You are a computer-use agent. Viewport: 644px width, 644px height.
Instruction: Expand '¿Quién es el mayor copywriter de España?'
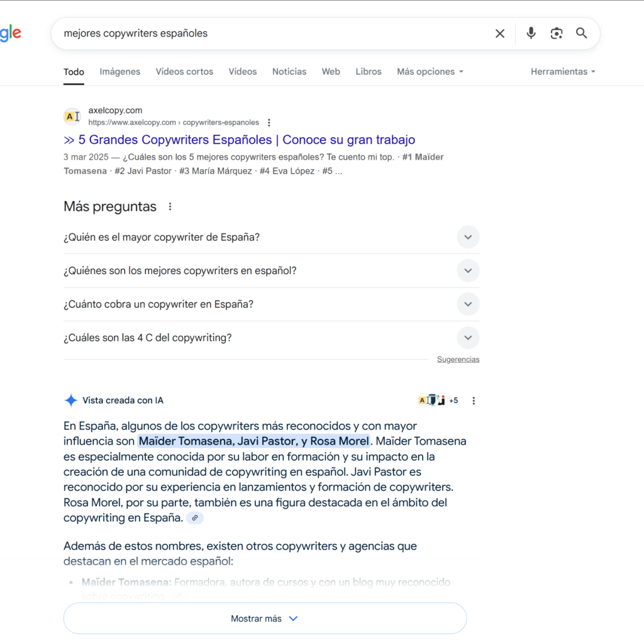point(468,238)
